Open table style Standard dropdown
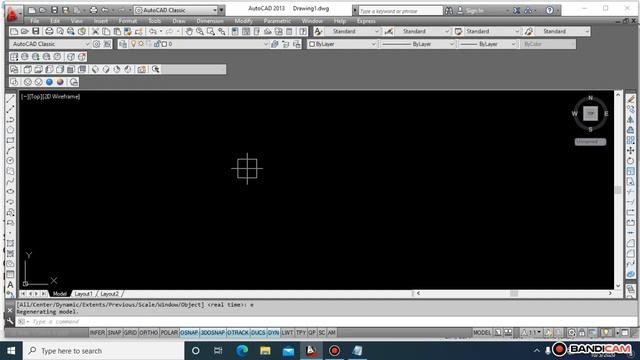This screenshot has width=640, height=360. [517, 31]
